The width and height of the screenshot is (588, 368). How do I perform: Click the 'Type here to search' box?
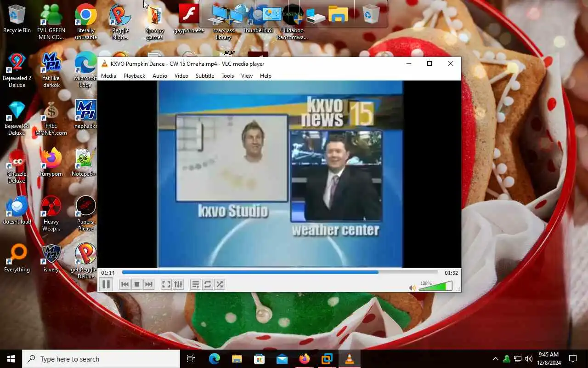pyautogui.click(x=101, y=359)
